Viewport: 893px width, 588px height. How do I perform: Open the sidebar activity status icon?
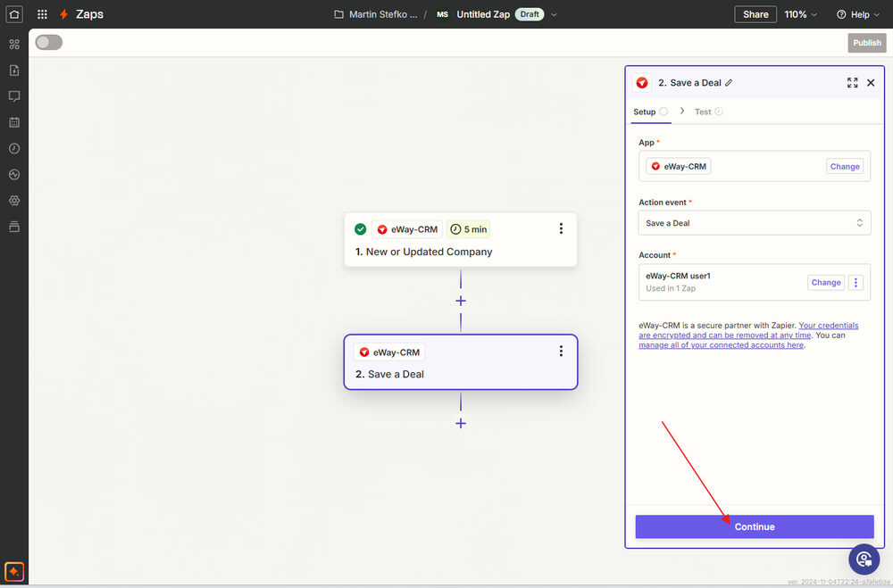(14, 175)
